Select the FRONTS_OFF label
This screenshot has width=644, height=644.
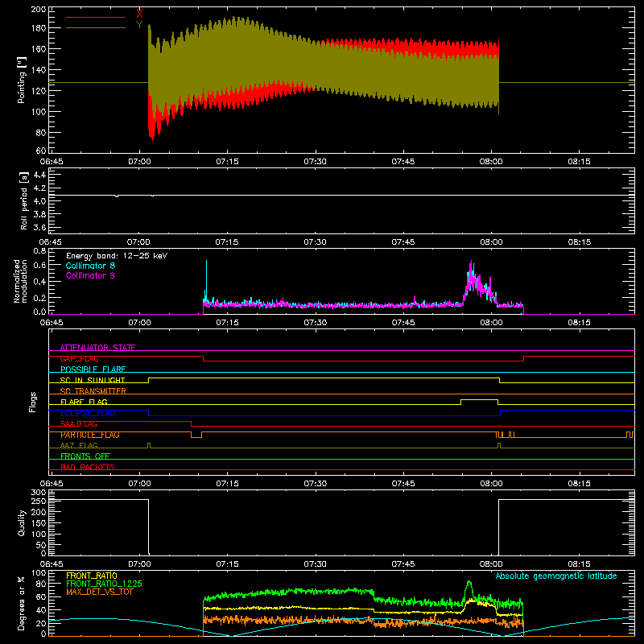coord(85,456)
